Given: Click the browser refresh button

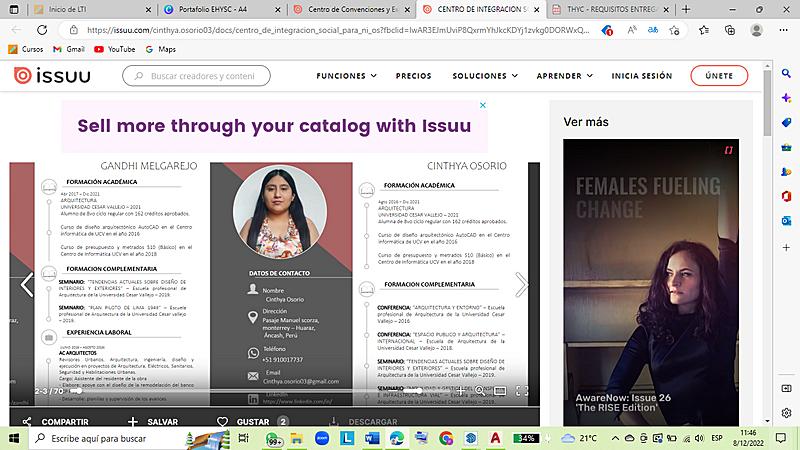Looking at the screenshot, I should coord(42,30).
